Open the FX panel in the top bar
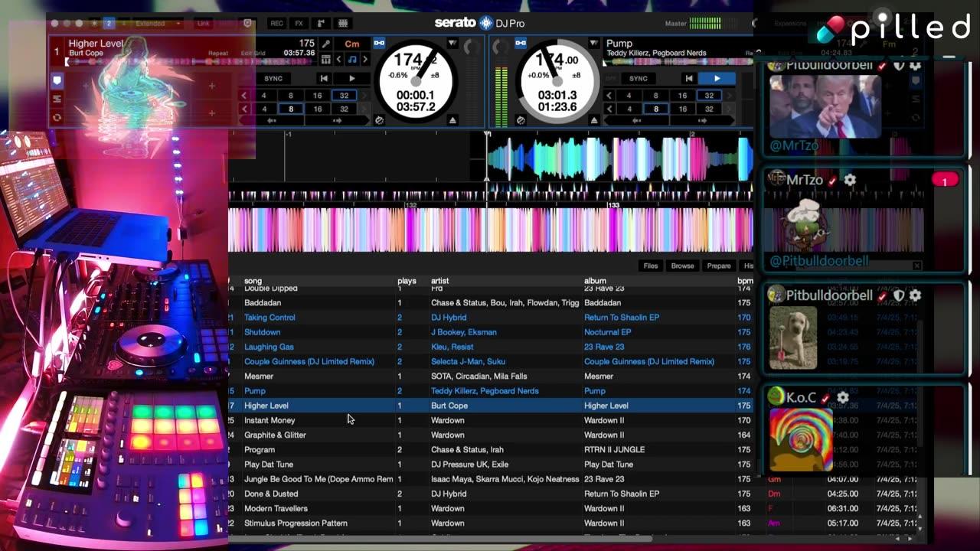The image size is (980, 551). point(299,24)
